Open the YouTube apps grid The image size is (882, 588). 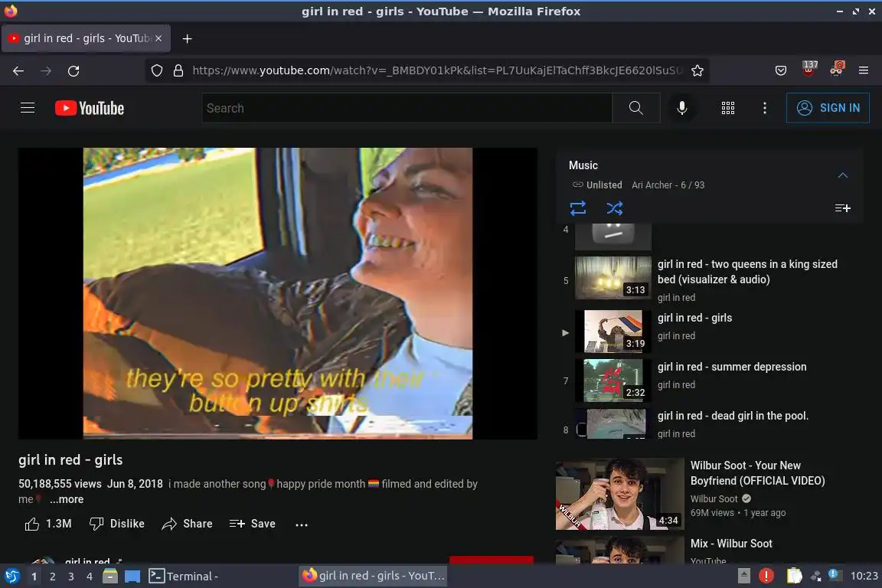[728, 108]
